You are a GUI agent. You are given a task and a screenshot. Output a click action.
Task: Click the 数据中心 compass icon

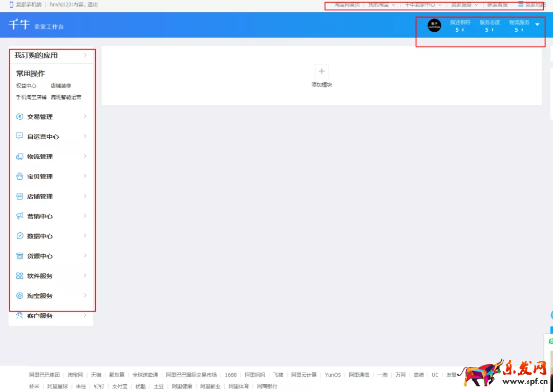coord(20,236)
